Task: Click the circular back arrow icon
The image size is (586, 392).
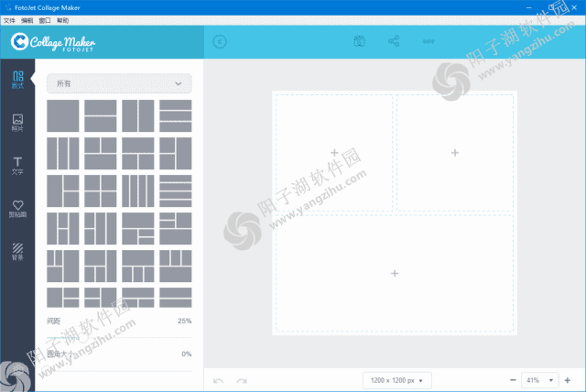Action: point(220,41)
